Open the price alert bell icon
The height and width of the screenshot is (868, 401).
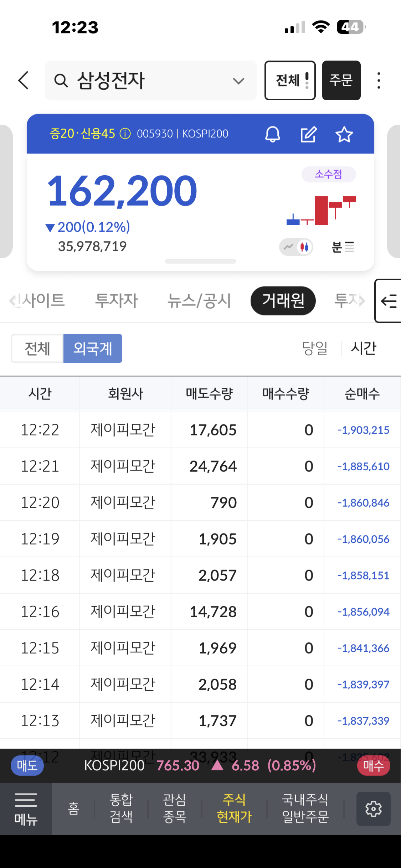click(x=273, y=134)
